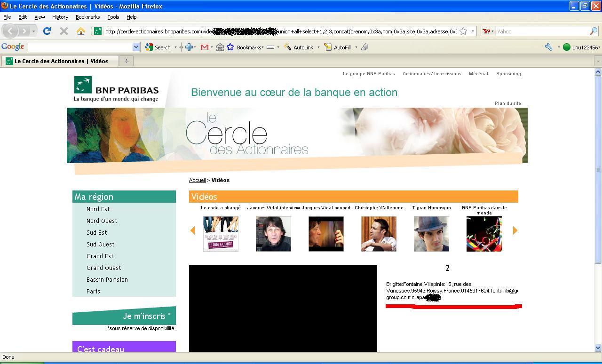Click the blue plus icon in Google toolbar
This screenshot has width=602, height=364.
click(x=189, y=47)
